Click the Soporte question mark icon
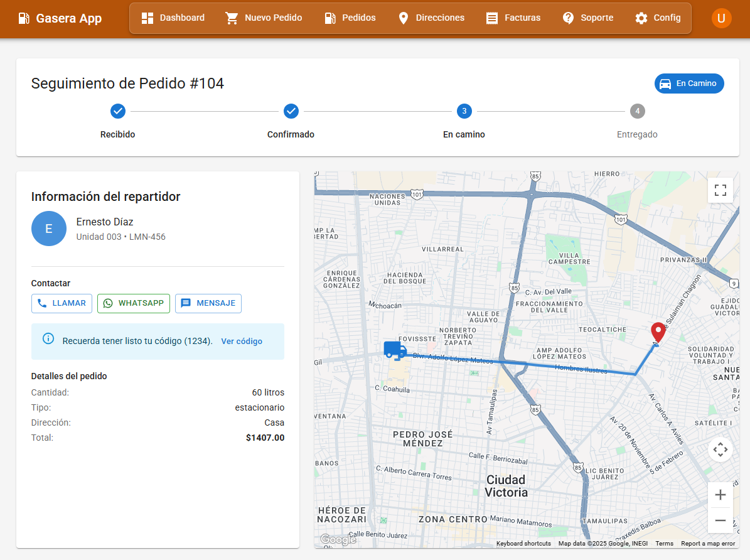The width and height of the screenshot is (750, 560). click(568, 18)
